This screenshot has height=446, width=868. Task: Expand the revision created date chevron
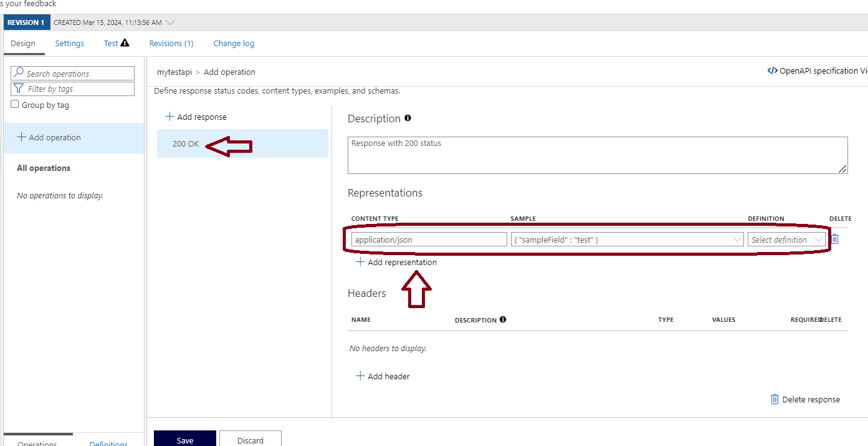(x=170, y=22)
